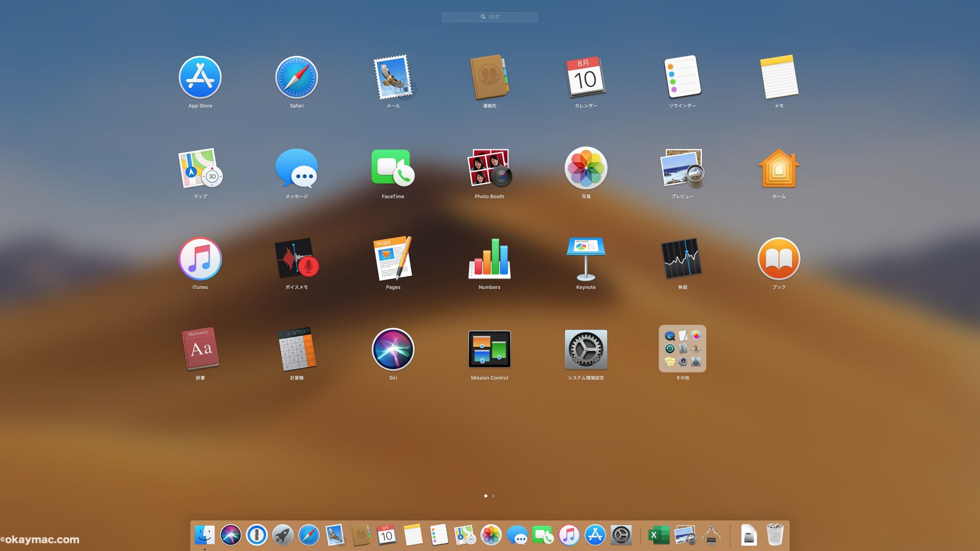
Task: Launch Microsoft Excel from the Dock
Action: (659, 535)
